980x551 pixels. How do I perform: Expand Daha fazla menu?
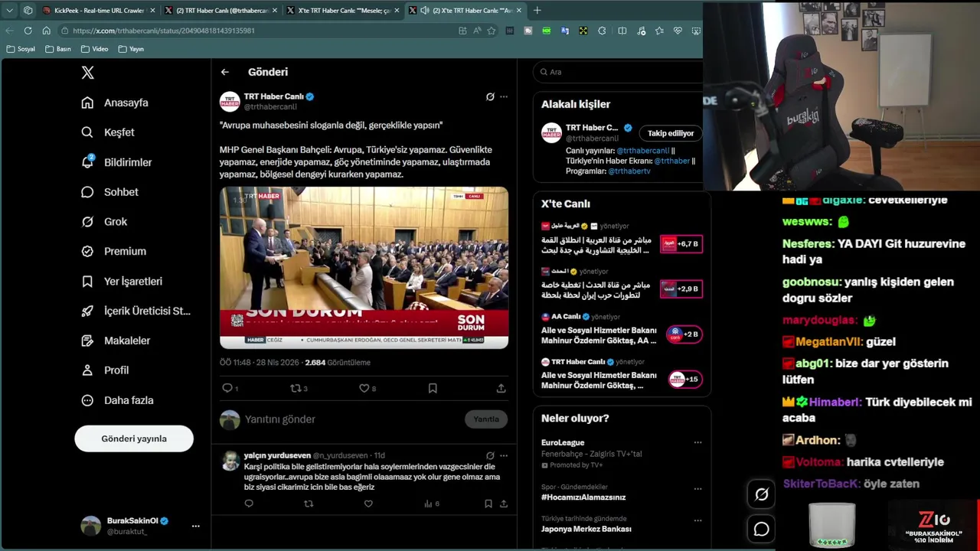click(117, 400)
